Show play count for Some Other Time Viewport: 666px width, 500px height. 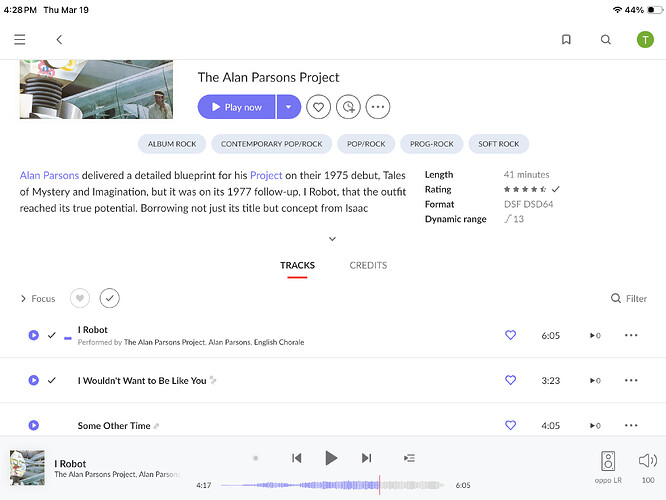point(595,426)
